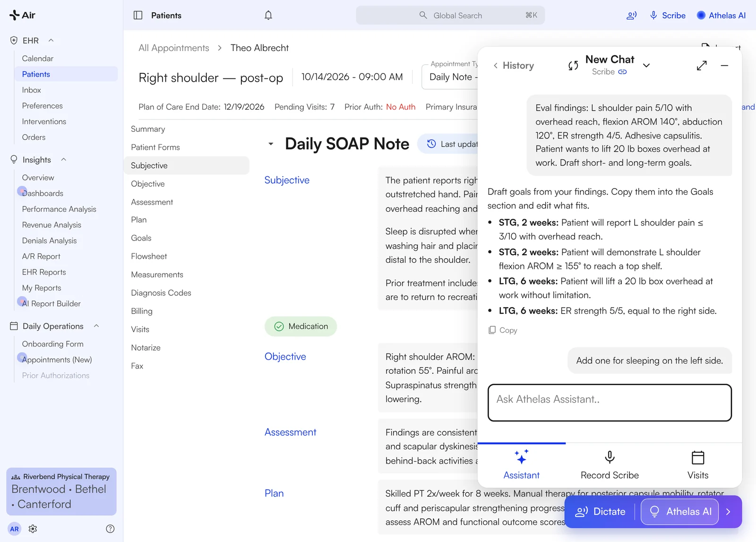
Task: Click the All Appointments breadcrumb
Action: coord(174,48)
